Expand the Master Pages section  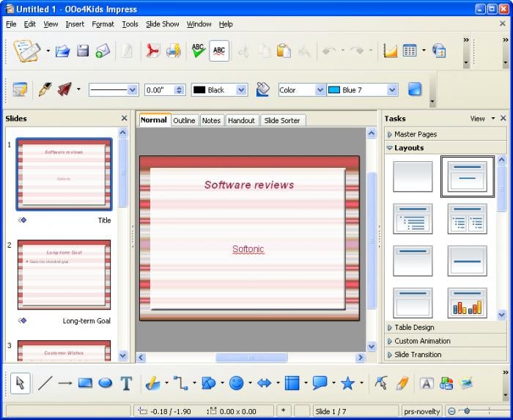[446, 134]
